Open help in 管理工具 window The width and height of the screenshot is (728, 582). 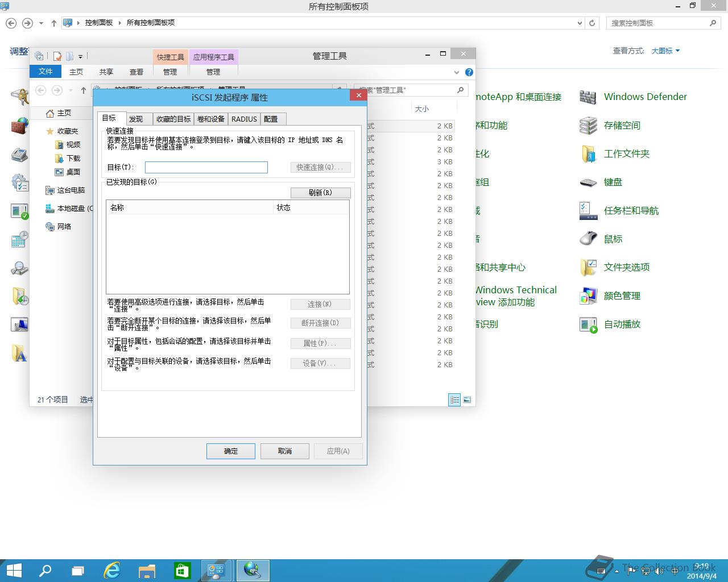(469, 72)
